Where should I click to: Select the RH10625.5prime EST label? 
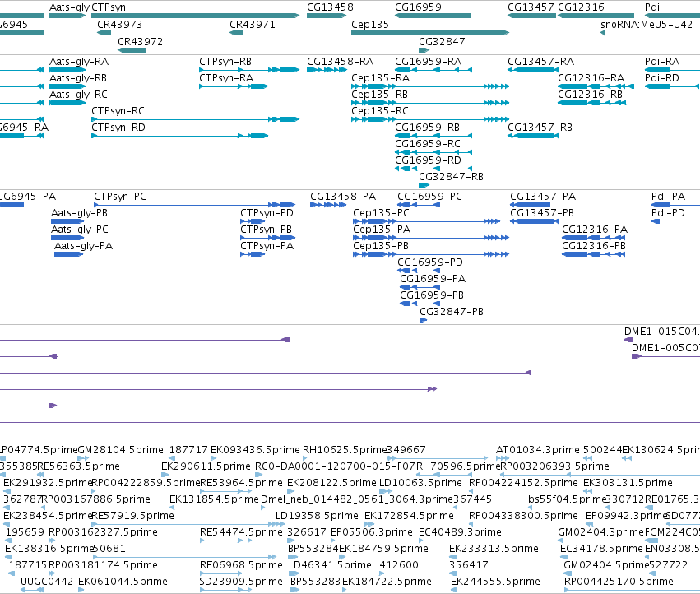344,450
